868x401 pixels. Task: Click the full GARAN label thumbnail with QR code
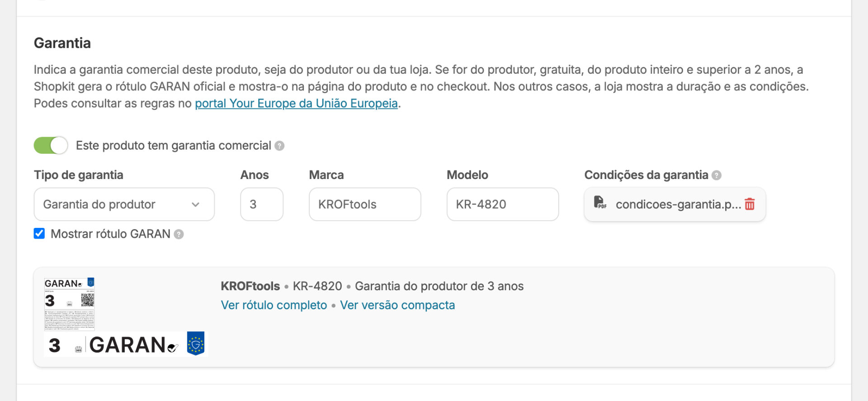[x=70, y=304]
